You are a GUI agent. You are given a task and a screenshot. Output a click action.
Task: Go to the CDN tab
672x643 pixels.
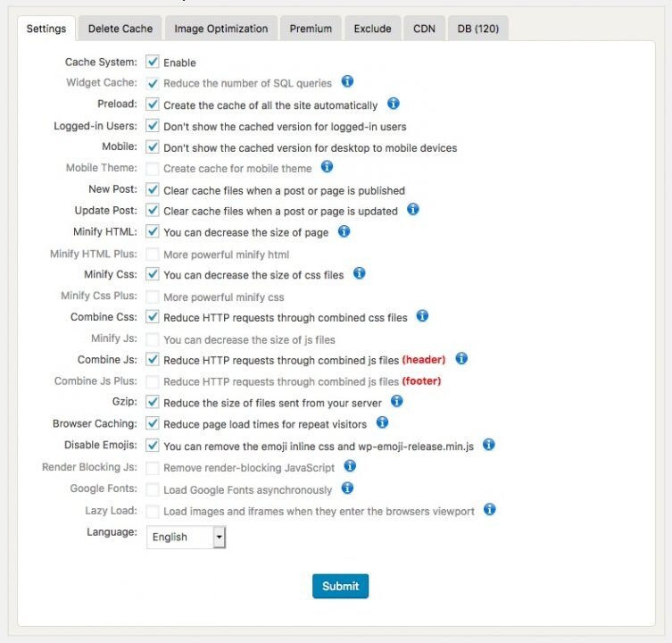coord(424,29)
